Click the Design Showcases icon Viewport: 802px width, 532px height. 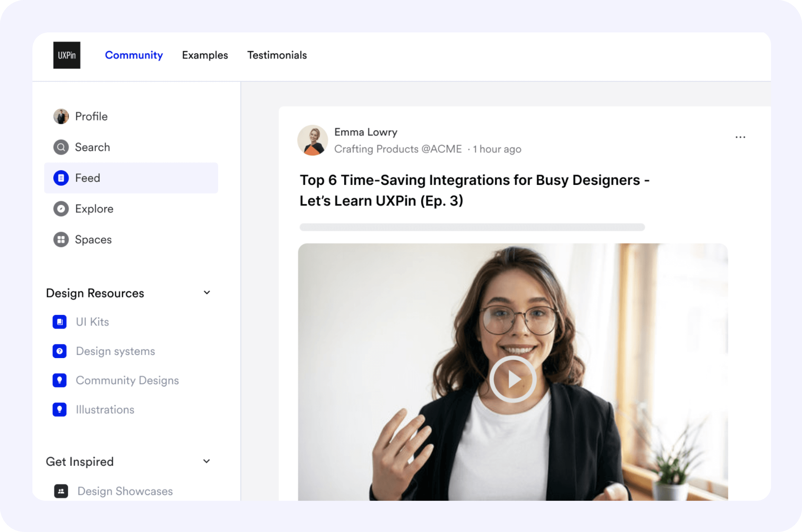click(61, 491)
